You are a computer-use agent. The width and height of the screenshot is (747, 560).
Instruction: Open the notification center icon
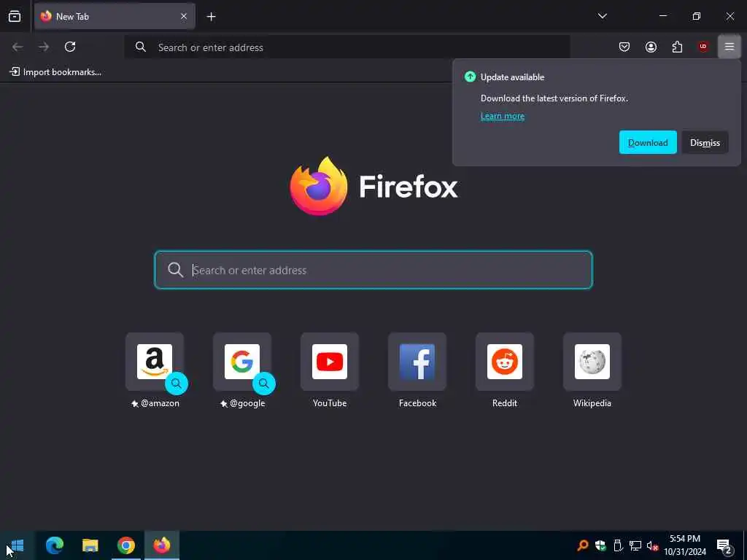(x=724, y=547)
